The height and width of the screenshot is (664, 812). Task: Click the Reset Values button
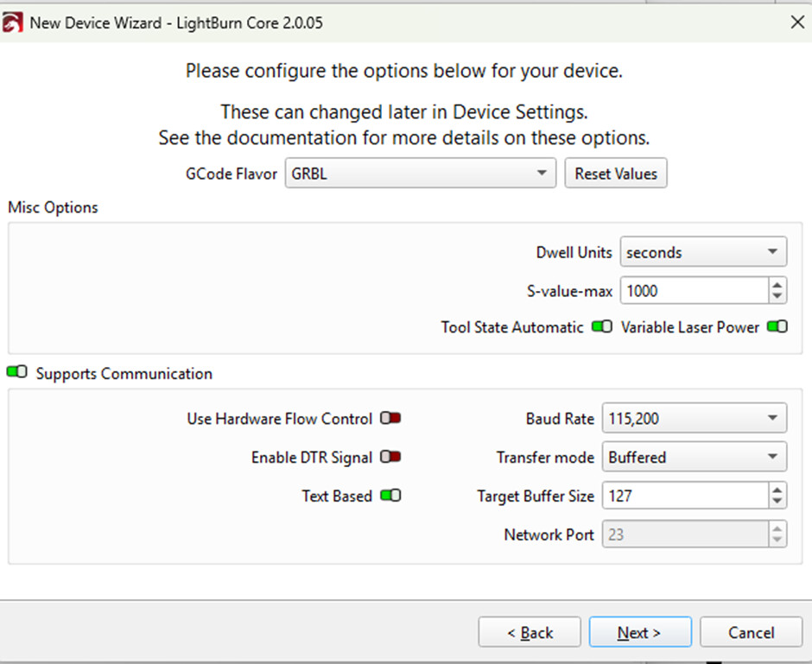(x=616, y=174)
